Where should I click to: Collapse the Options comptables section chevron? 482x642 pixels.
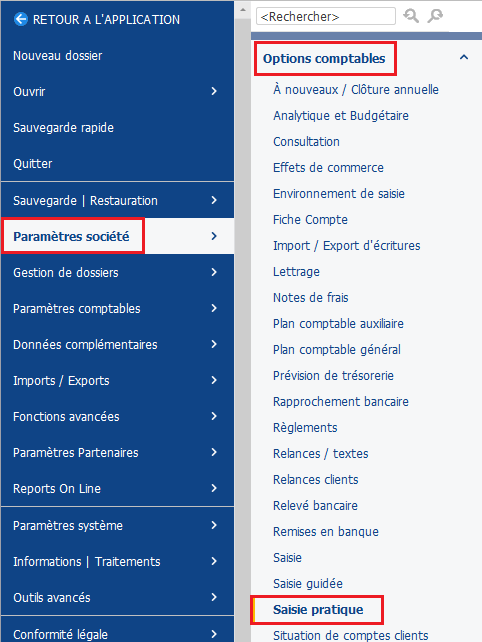[464, 57]
